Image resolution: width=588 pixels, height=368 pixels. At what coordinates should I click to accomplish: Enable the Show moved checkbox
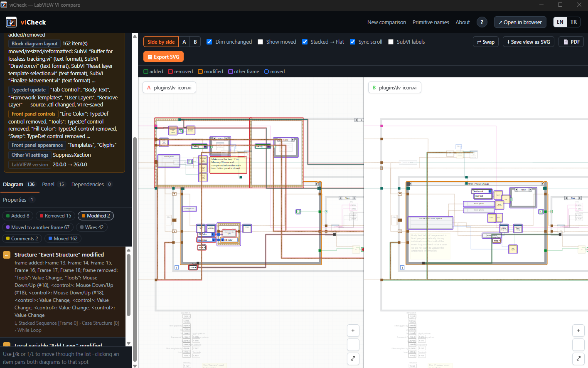click(260, 42)
